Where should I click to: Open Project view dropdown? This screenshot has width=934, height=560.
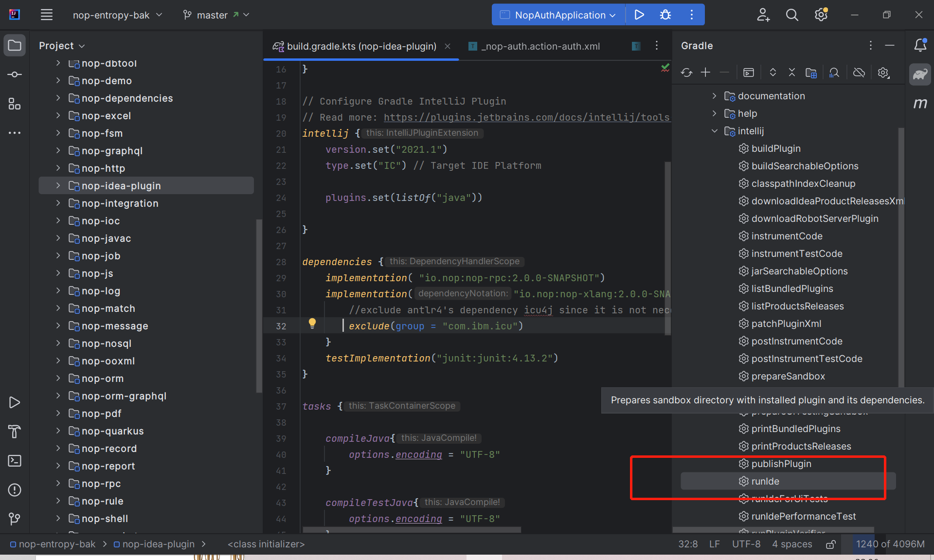(62, 46)
